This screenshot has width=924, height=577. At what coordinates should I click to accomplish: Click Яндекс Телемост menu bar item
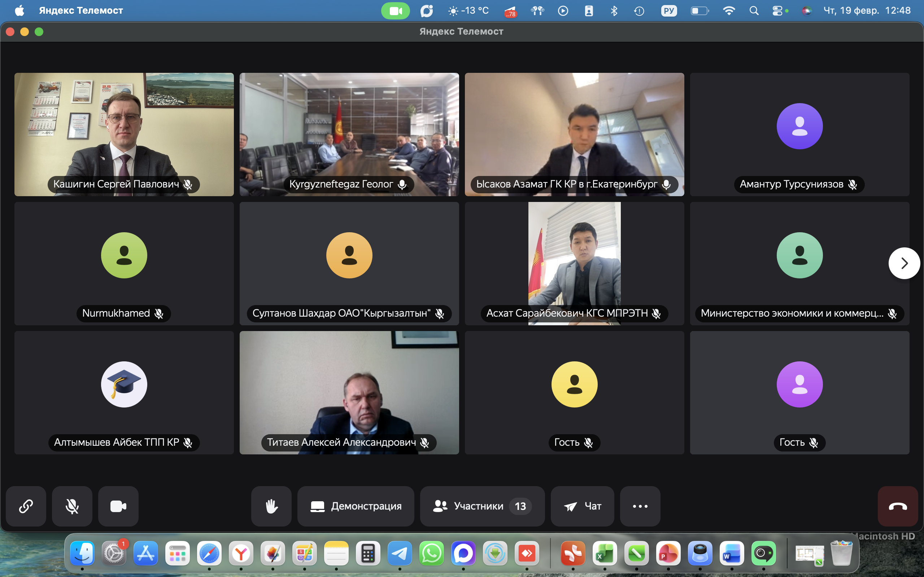[x=80, y=10]
